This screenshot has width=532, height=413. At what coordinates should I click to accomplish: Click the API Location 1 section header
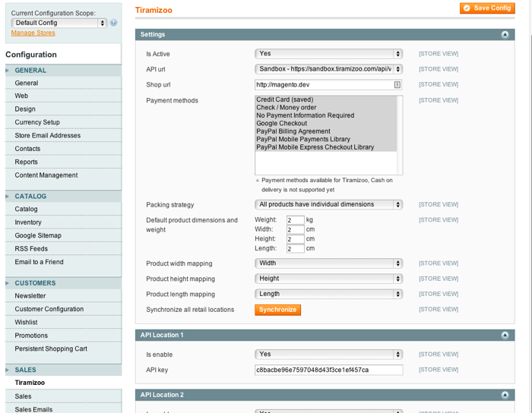325,335
